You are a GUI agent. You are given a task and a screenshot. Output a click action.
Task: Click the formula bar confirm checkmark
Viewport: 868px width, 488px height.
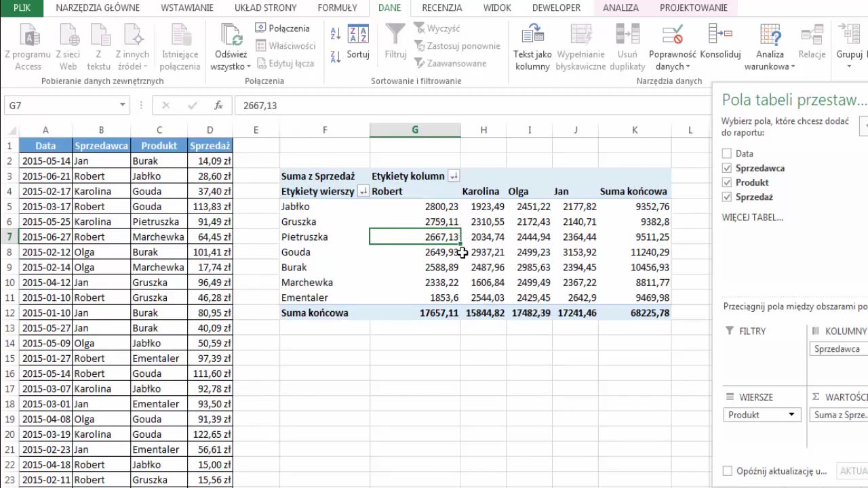[192, 106]
